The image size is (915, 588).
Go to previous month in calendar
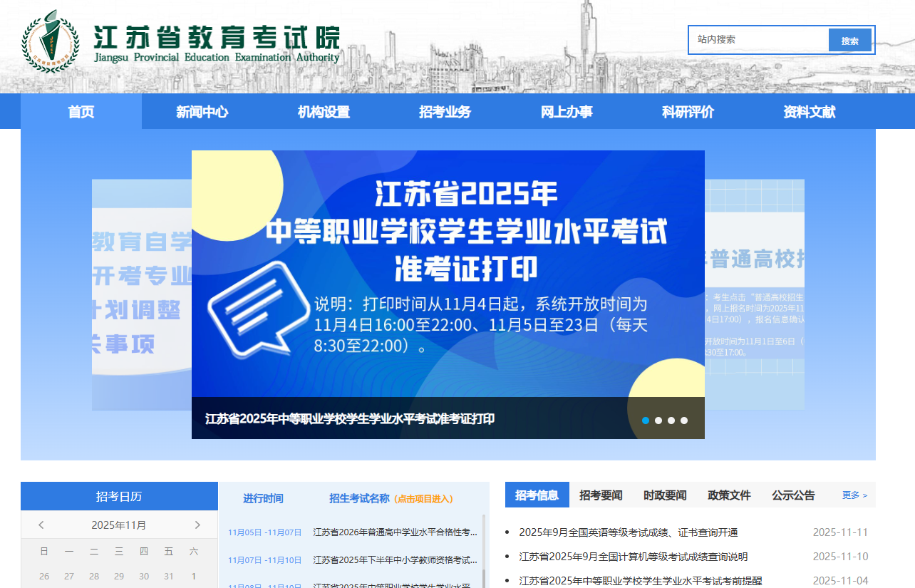tap(41, 525)
